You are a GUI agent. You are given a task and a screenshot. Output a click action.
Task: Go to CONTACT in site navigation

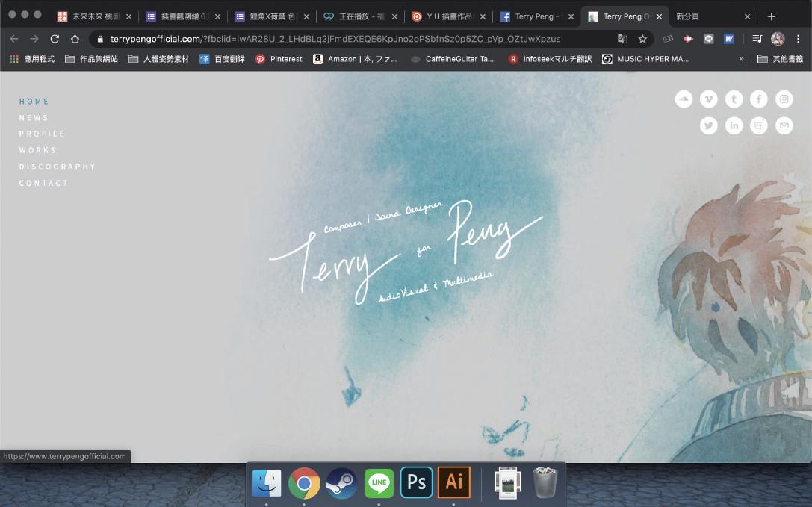[43, 184]
